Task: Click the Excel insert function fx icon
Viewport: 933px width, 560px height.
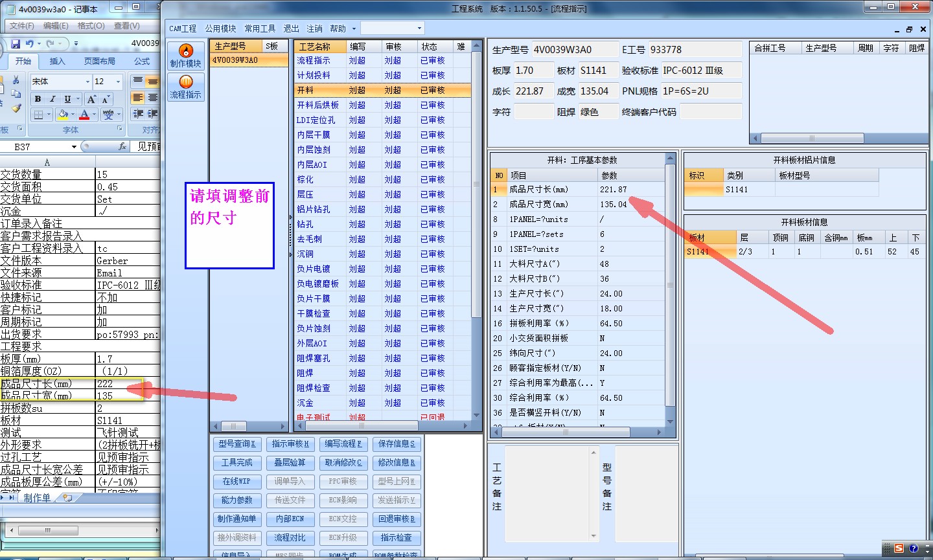Action: click(122, 147)
